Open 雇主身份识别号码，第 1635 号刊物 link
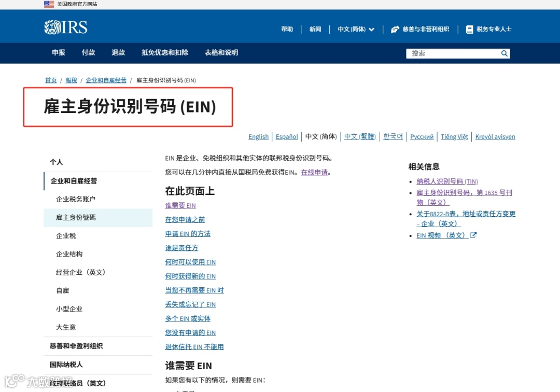This screenshot has width=560, height=392. (x=464, y=198)
